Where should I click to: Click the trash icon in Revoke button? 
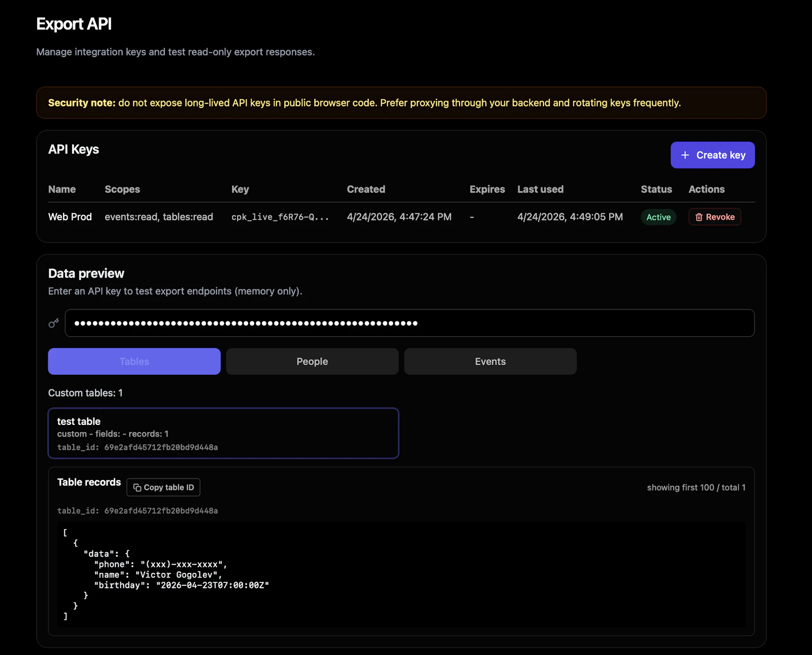click(699, 217)
